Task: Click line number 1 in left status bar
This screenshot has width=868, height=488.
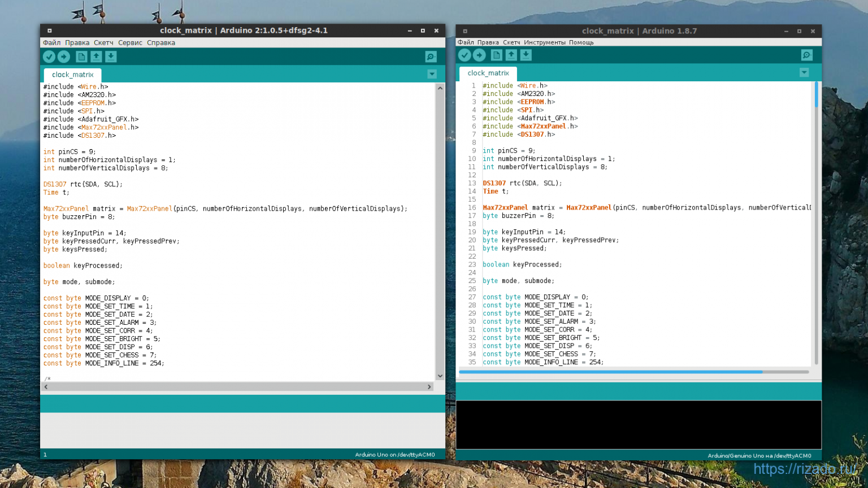Action: 45,455
